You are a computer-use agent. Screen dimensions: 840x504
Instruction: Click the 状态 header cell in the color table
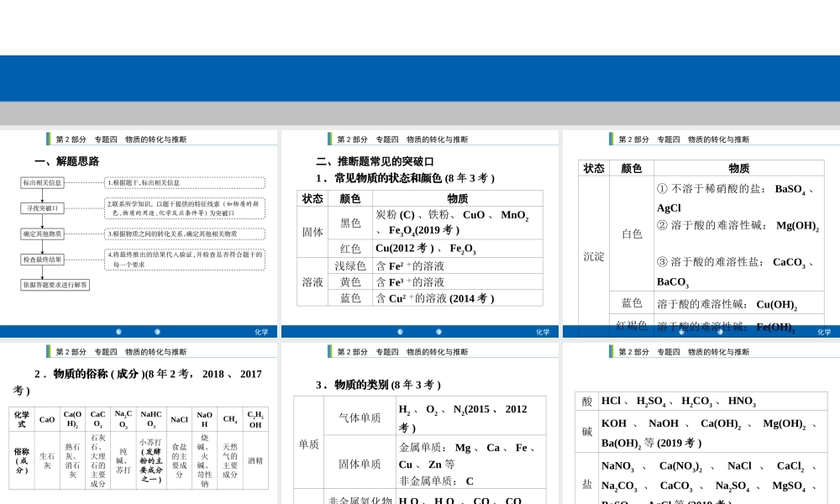pos(312,198)
